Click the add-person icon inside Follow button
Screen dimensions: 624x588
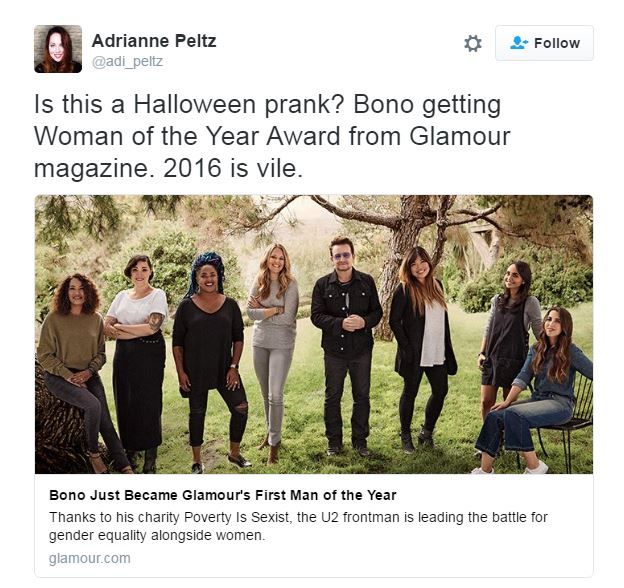coord(519,43)
